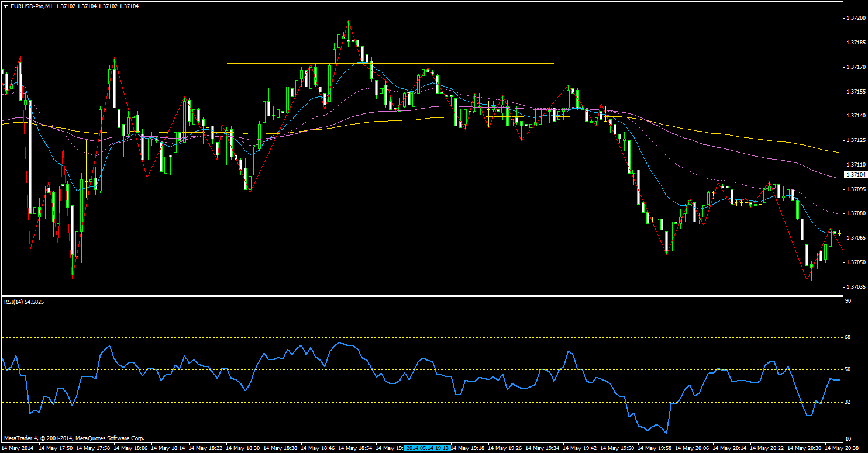This screenshot has width=868, height=453.
Task: Click the 14 May 17:50 time label
Action: click(56, 448)
